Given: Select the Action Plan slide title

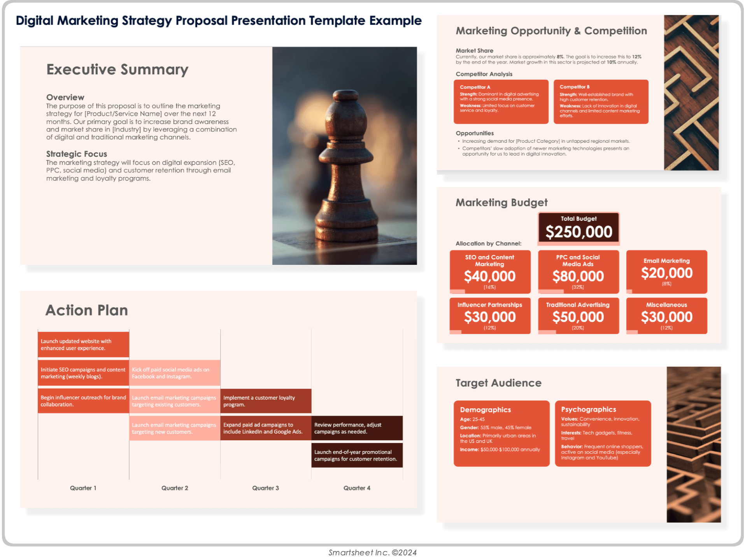Looking at the screenshot, I should pos(87,310).
